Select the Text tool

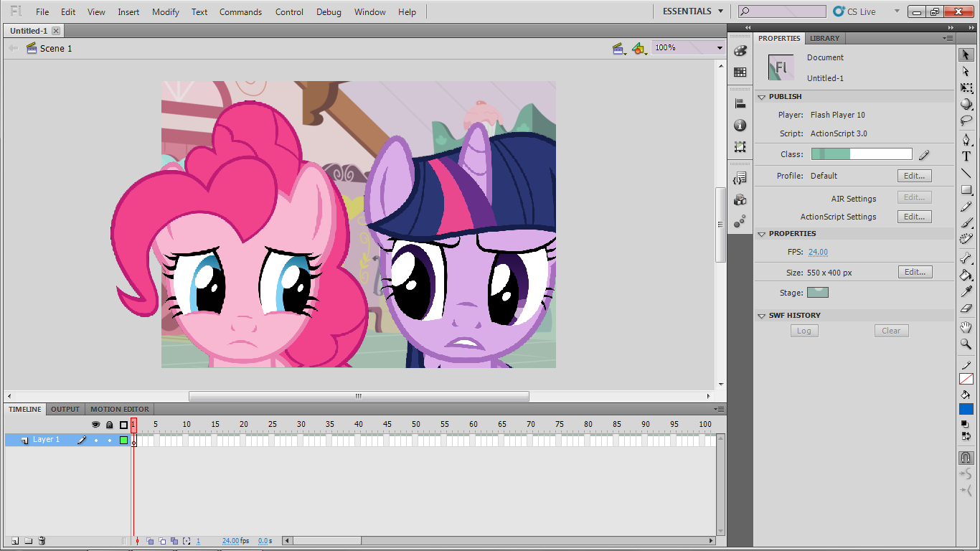966,156
